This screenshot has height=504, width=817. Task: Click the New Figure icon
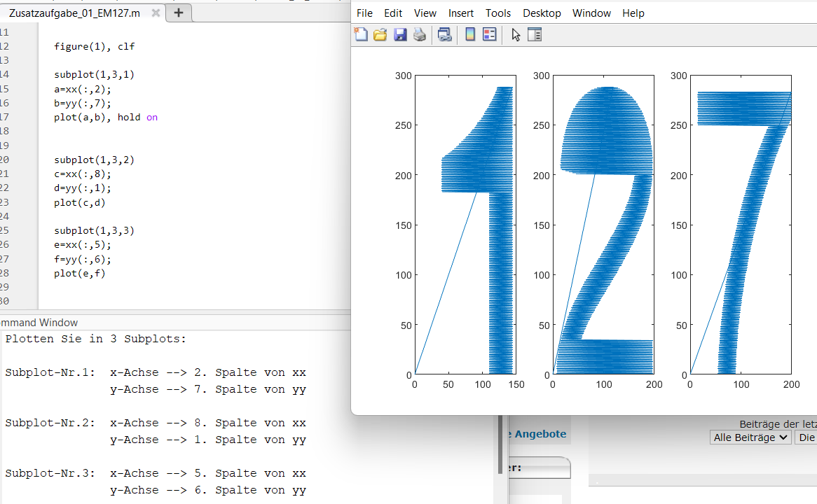click(361, 34)
